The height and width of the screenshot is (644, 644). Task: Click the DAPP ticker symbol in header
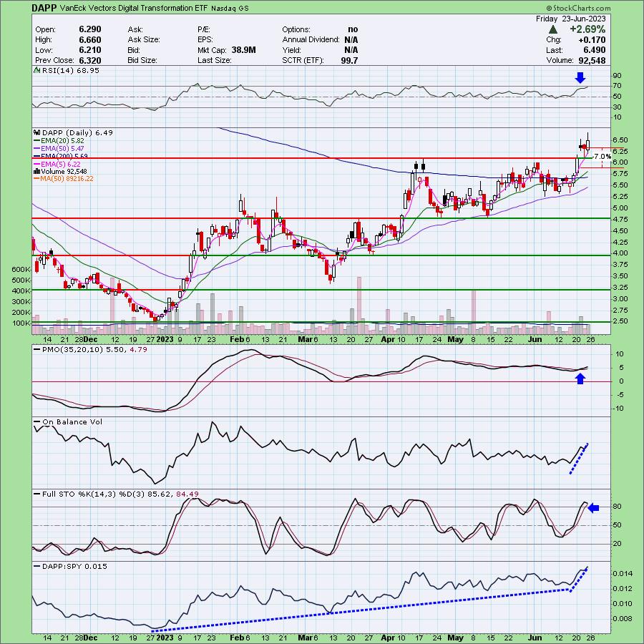click(45, 8)
